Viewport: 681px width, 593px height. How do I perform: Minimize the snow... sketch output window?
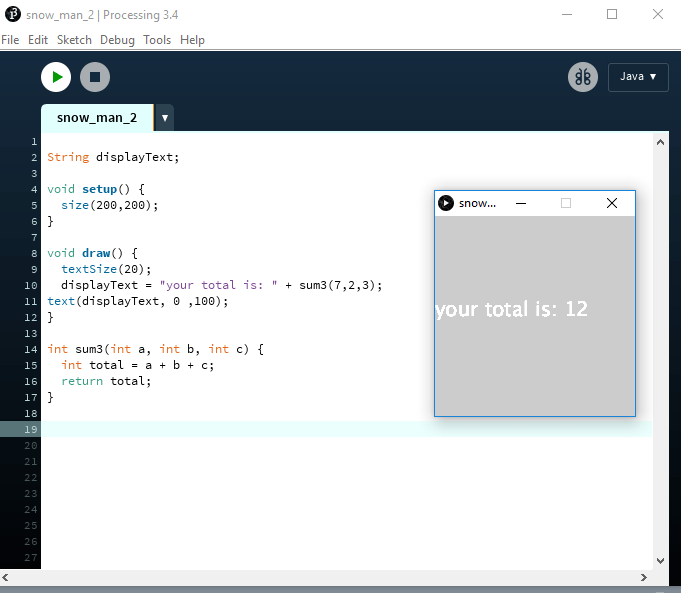[x=521, y=203]
